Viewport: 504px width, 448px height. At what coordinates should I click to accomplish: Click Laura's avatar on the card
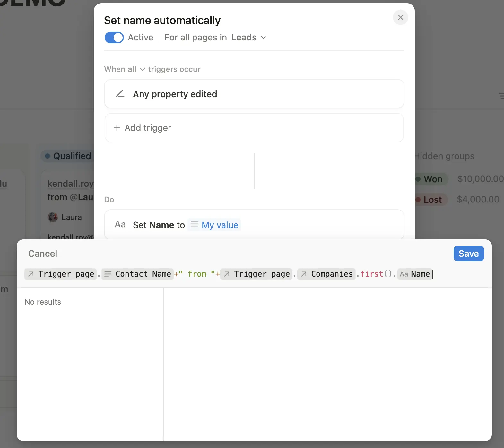click(53, 217)
